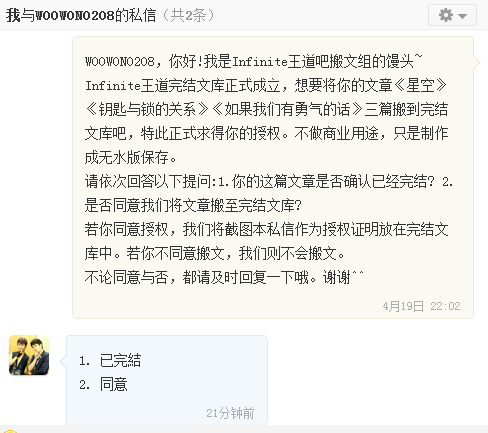Screen dimensions: 488x433
Task: Select the reply line 同意
Action: 103,384
